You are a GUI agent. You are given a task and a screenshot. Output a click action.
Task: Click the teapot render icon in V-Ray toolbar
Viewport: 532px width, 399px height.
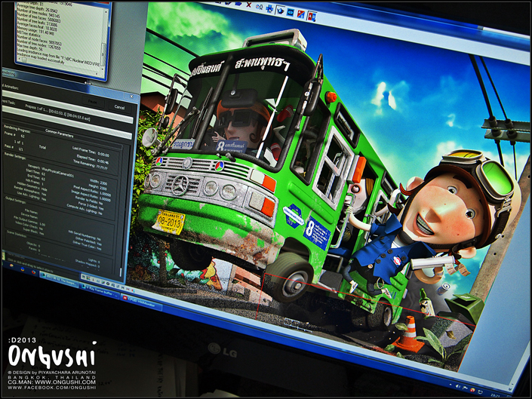click(x=280, y=11)
